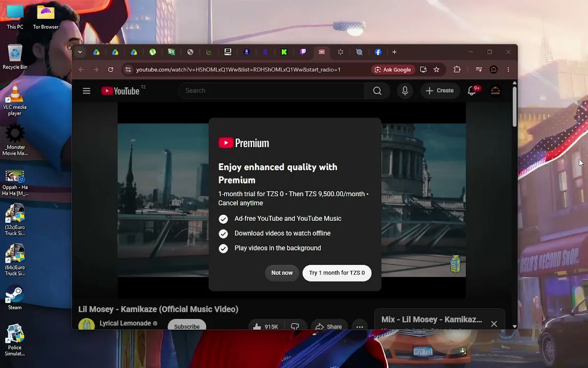The image size is (588, 368).
Task: Click the magnifier search button
Action: [x=377, y=90]
